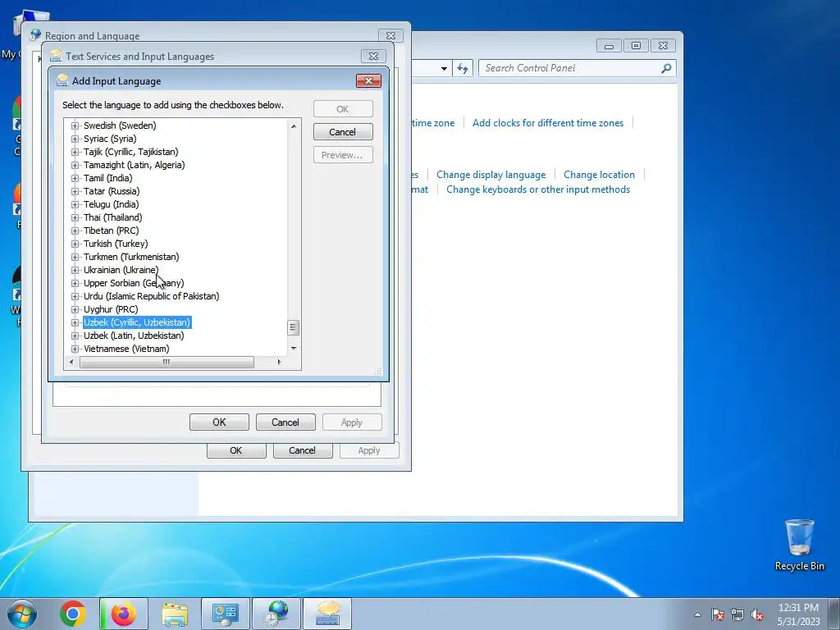Click OK in Text Services and Input Languages

[x=219, y=422]
